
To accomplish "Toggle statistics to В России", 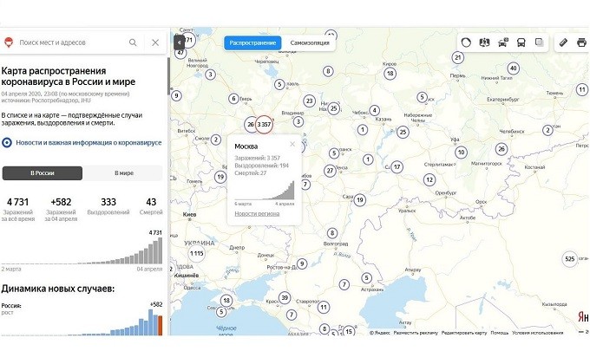I will tap(43, 173).
